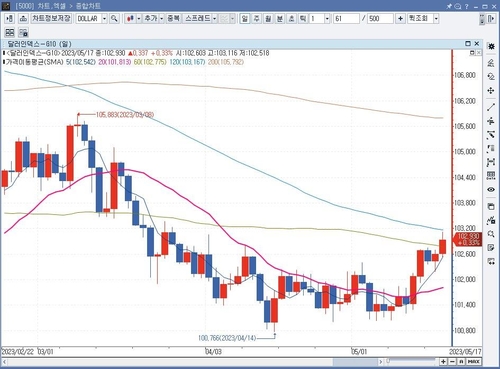Maximize the 달러인덱스-G10 chart pane
This screenshot has width=500, height=369.
tap(468, 43)
